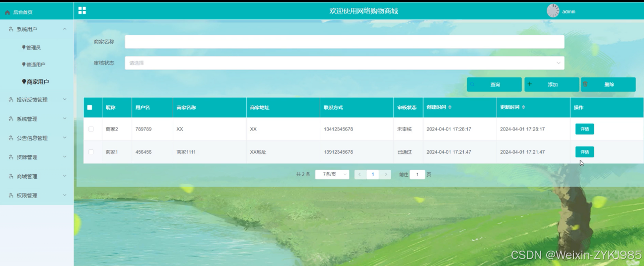644x266 pixels.
Task: Check the row checkbox for 商家1
Action: (91, 152)
